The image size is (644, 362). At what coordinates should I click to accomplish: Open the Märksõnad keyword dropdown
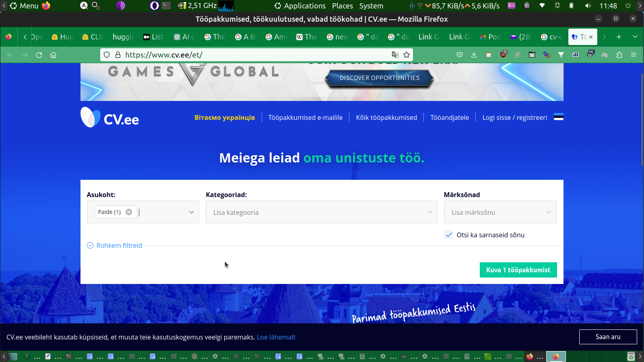[500, 212]
